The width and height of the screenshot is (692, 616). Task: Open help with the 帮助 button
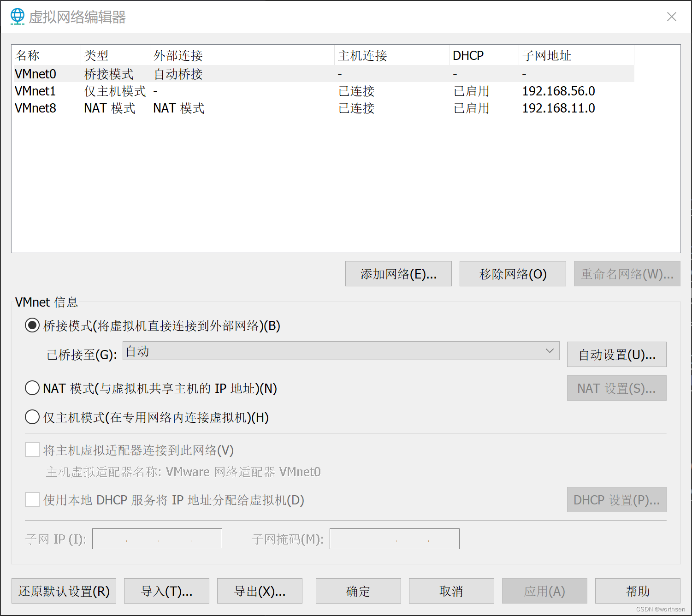click(x=638, y=591)
